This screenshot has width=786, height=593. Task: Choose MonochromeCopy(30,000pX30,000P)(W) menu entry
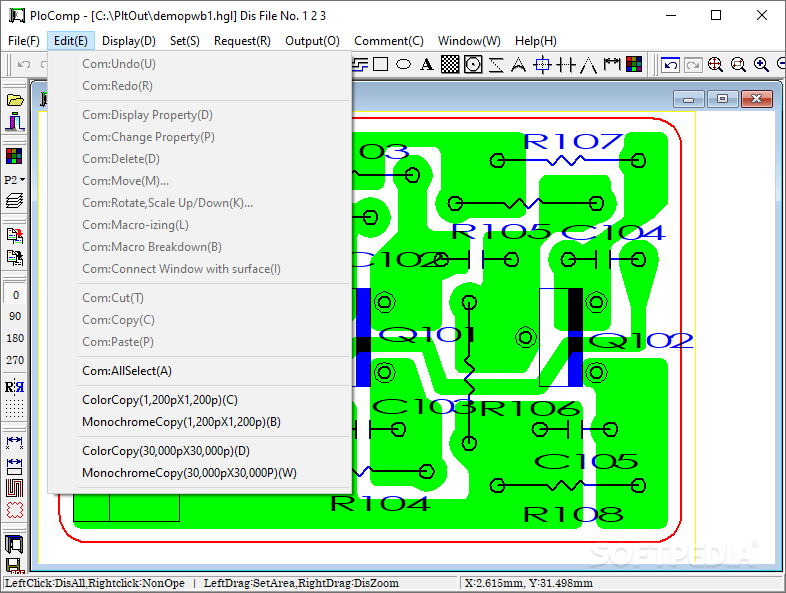click(x=200, y=473)
